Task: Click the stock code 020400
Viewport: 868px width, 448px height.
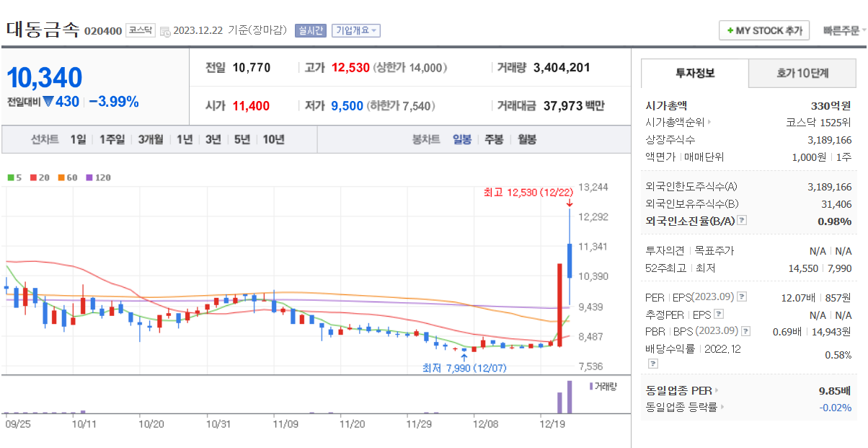Action: (x=103, y=31)
